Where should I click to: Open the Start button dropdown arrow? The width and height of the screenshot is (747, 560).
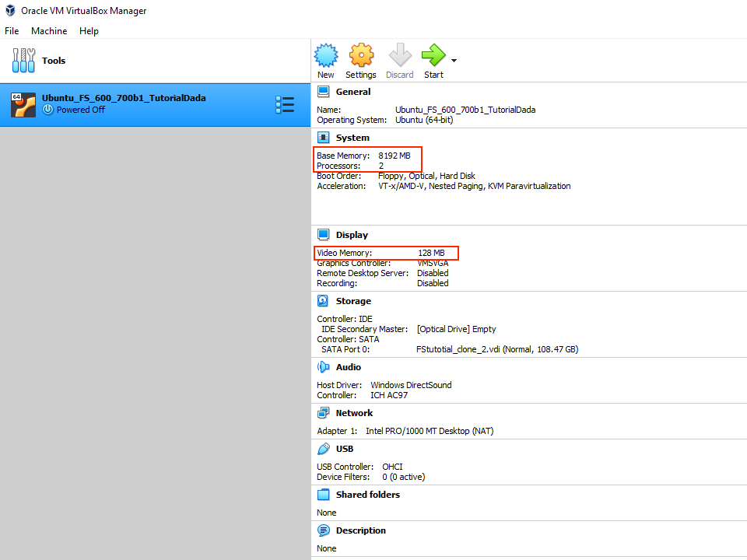tap(454, 61)
